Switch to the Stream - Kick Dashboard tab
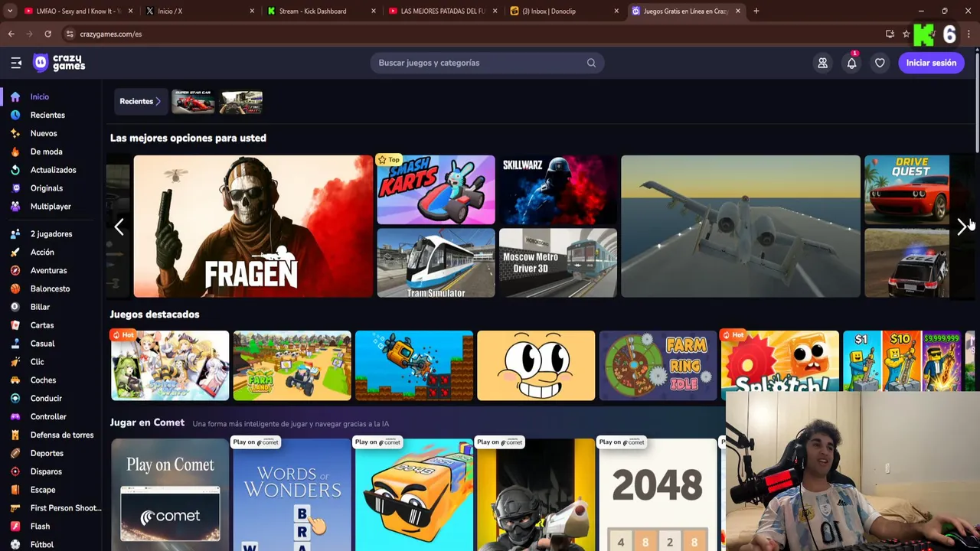980x551 pixels. [321, 11]
